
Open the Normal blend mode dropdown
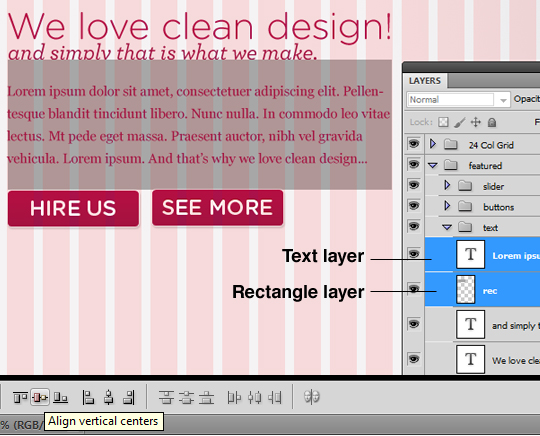coord(458,100)
